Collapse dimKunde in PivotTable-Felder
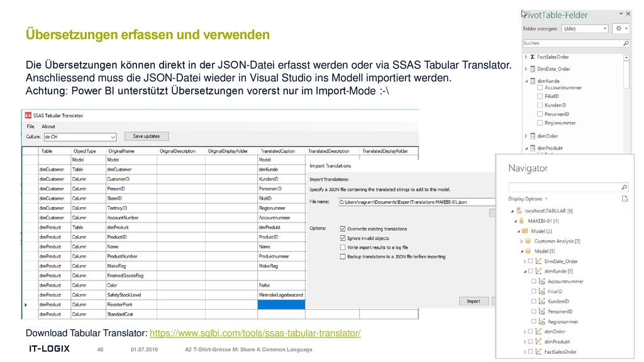644x362 pixels. point(526,81)
